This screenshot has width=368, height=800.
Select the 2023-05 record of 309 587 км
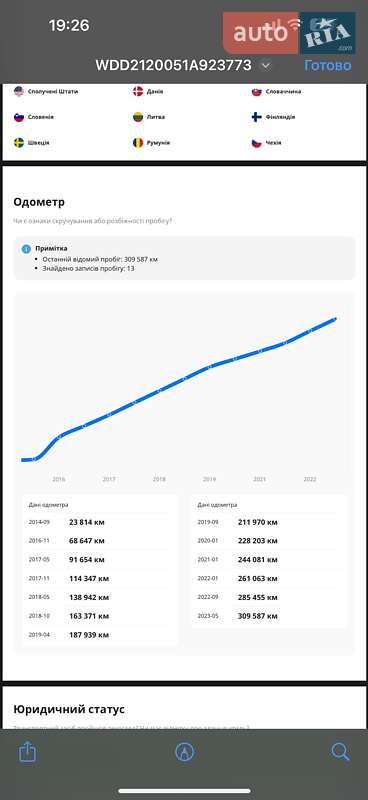pos(268,616)
